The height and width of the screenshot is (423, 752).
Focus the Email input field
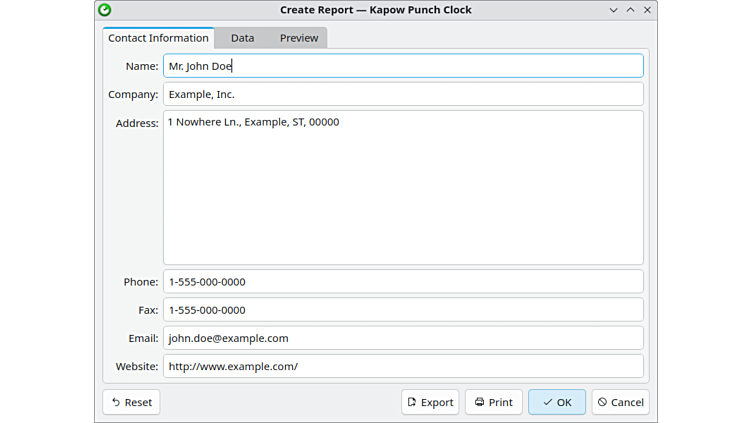(x=403, y=338)
